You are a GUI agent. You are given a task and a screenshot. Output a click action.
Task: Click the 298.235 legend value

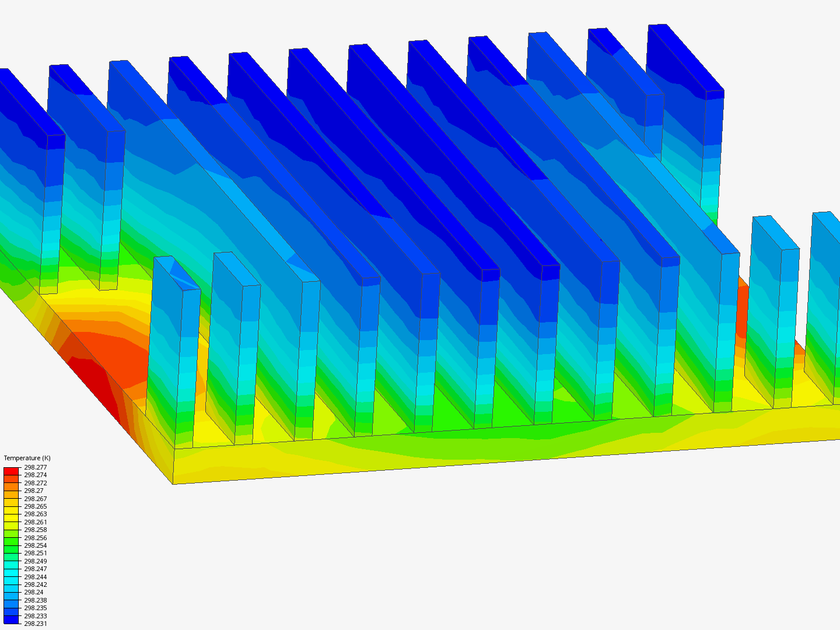coord(36,608)
